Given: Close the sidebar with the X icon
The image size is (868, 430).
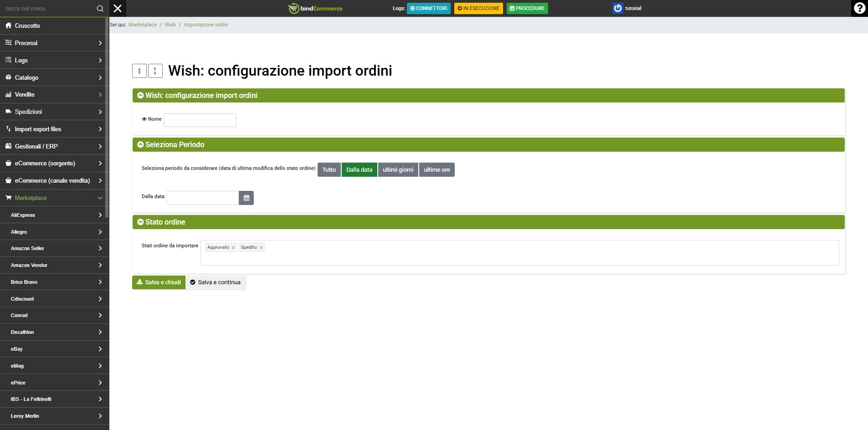Looking at the screenshot, I should 118,8.
